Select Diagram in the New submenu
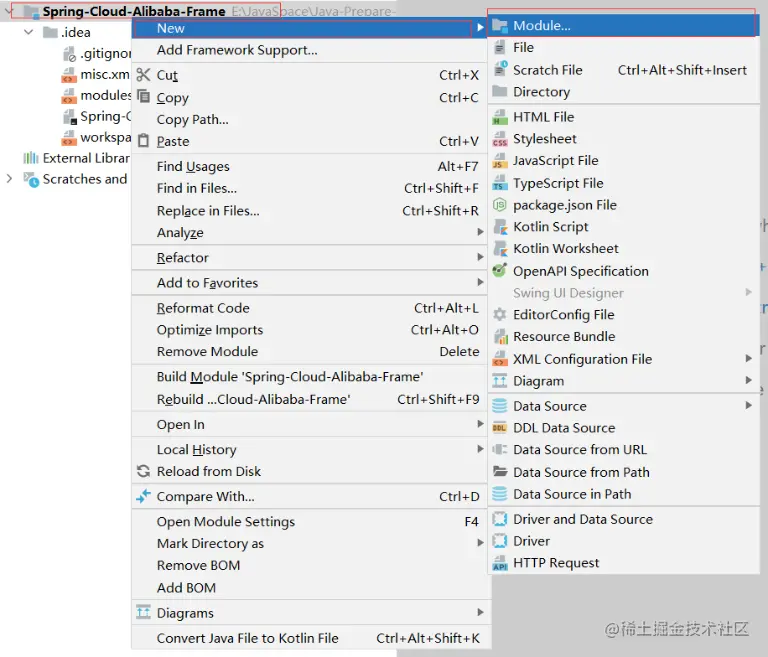The height and width of the screenshot is (657, 768). click(624, 381)
